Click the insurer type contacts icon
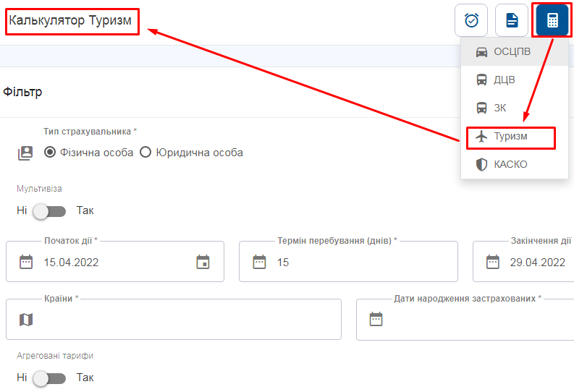The width and height of the screenshot is (574, 392). pos(25,153)
